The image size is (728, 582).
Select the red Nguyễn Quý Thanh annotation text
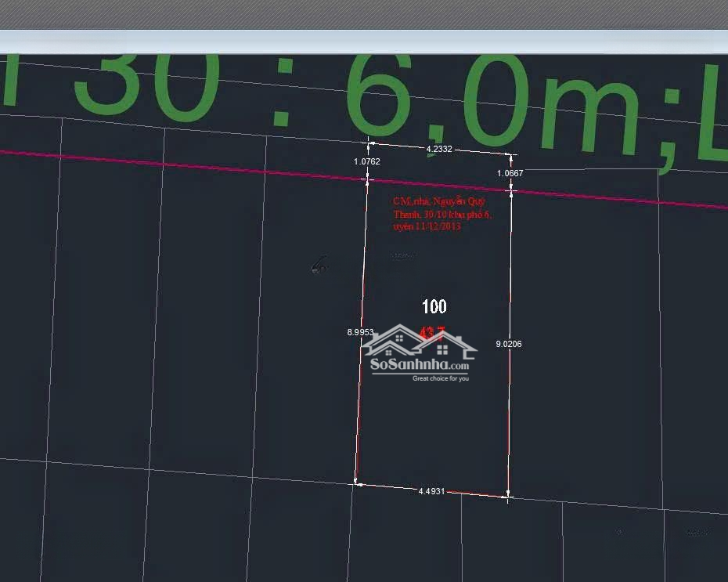point(441,214)
